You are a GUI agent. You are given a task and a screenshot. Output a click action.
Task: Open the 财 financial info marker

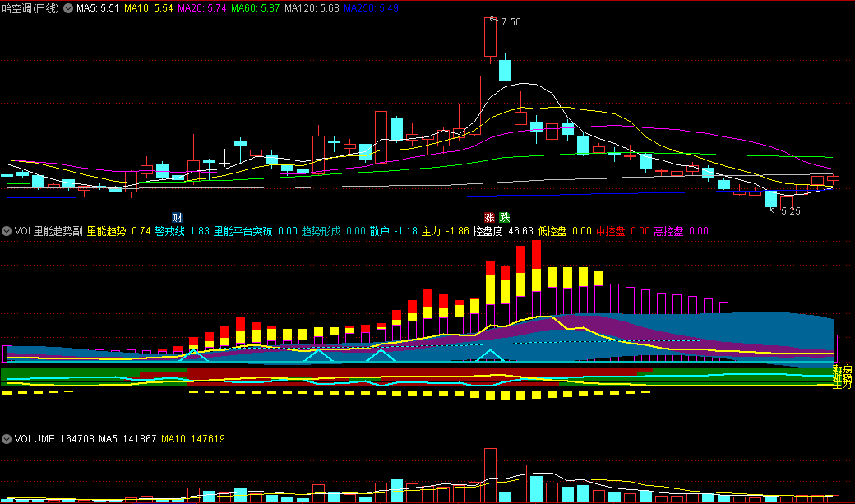[x=177, y=218]
